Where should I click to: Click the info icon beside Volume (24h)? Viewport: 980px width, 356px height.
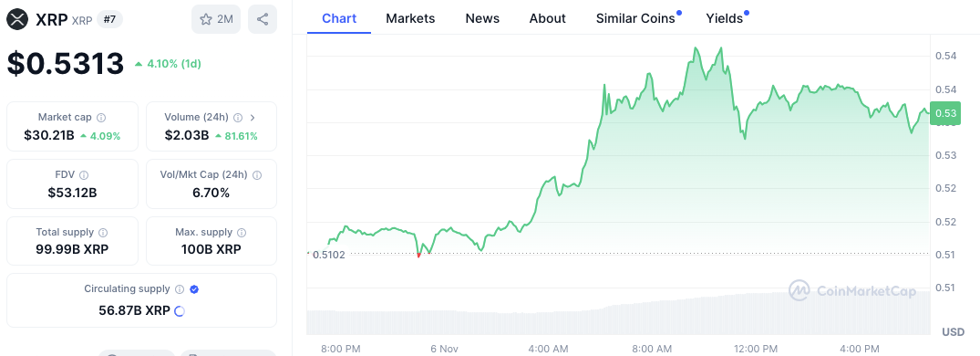click(238, 118)
